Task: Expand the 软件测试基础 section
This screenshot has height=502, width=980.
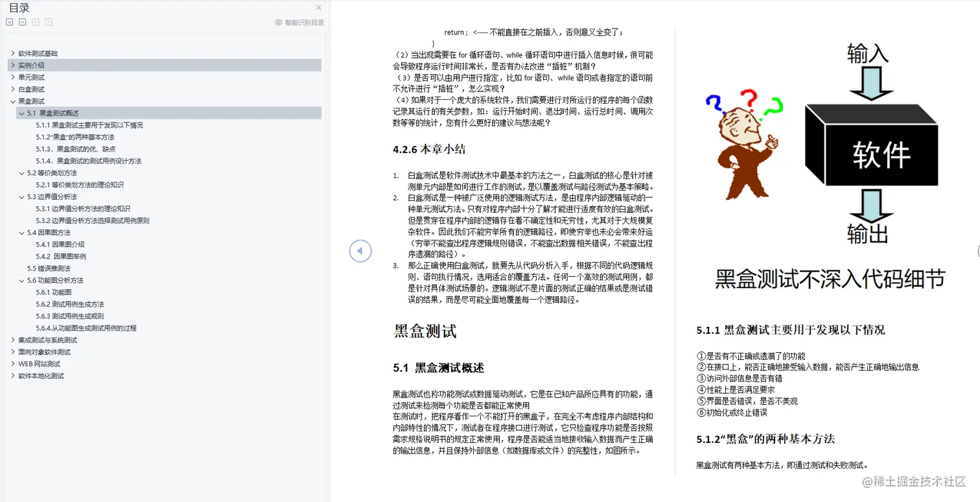Action: pyautogui.click(x=13, y=53)
